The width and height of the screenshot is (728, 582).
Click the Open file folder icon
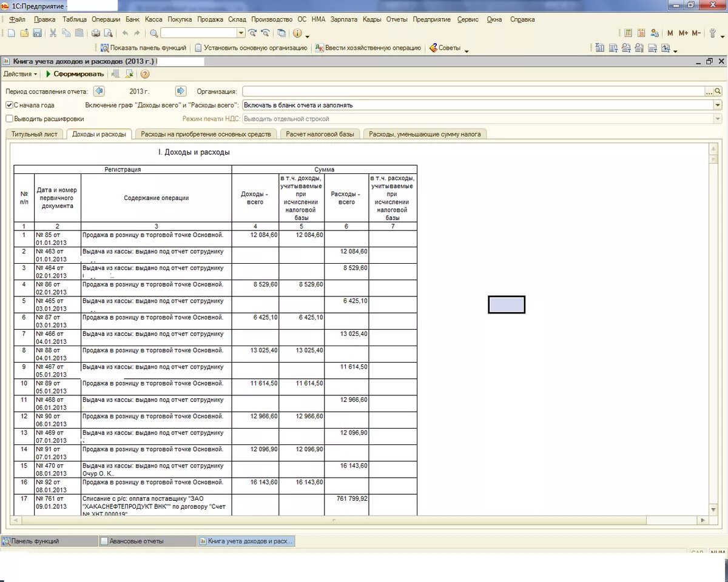[x=24, y=33]
